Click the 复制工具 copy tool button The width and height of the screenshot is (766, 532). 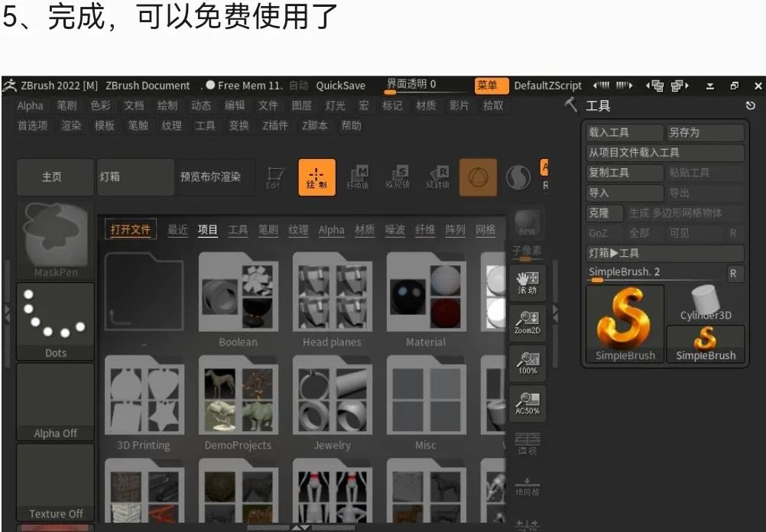[625, 173]
